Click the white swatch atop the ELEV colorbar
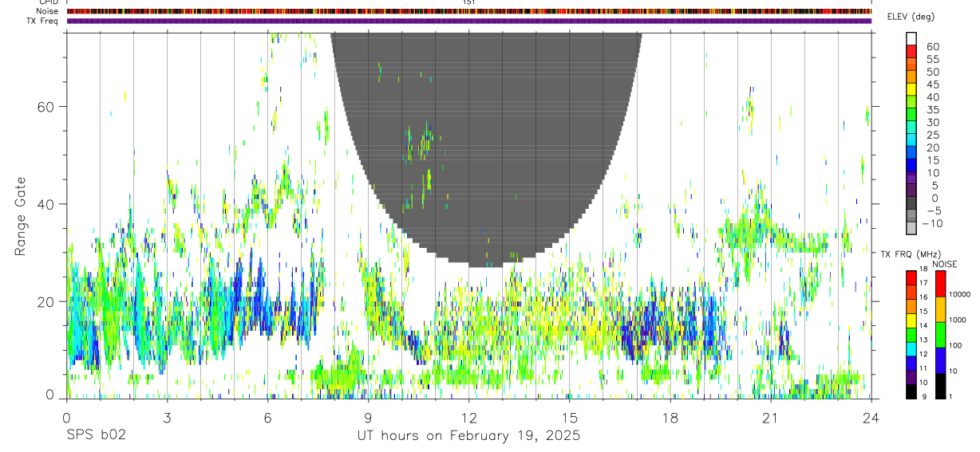 [911, 37]
